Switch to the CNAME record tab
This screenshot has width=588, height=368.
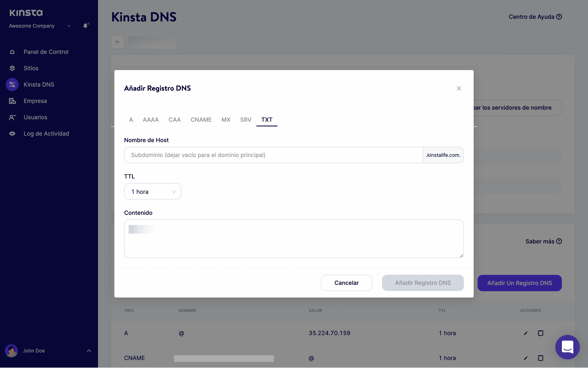(x=201, y=119)
